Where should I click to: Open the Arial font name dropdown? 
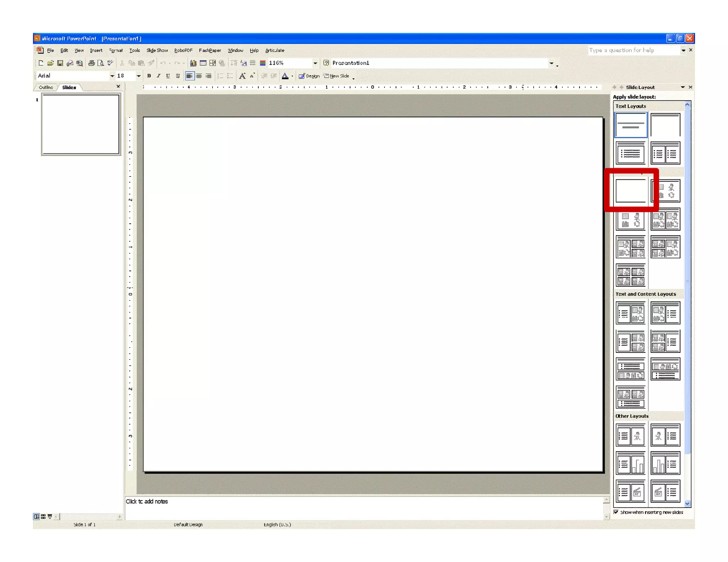click(x=112, y=76)
